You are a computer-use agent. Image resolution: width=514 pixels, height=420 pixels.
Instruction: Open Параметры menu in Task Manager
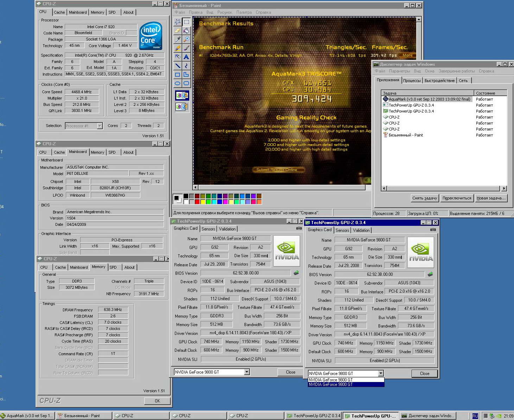point(399,71)
